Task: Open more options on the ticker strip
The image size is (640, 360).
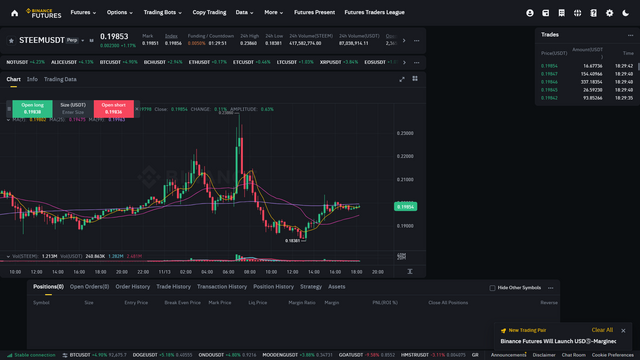Action: click(416, 62)
